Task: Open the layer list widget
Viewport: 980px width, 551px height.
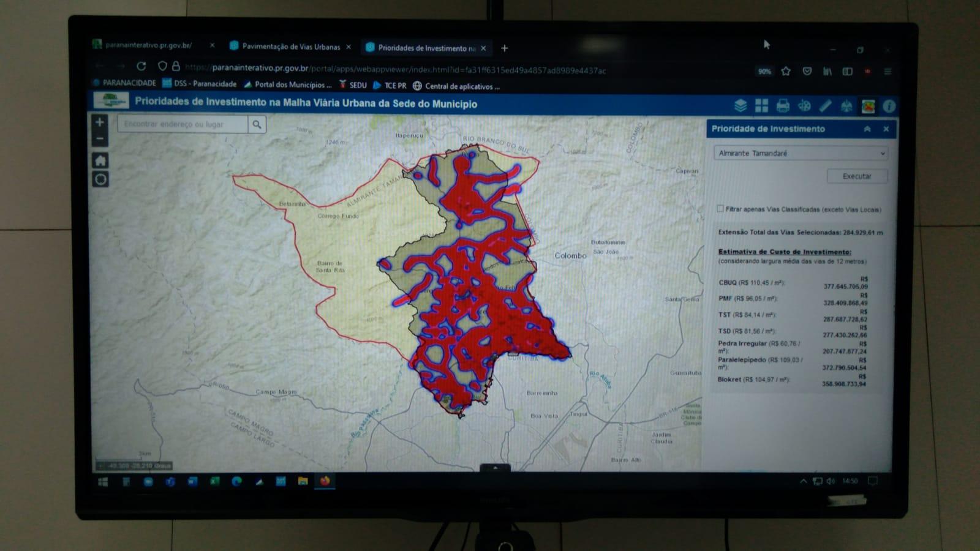Action: (741, 106)
